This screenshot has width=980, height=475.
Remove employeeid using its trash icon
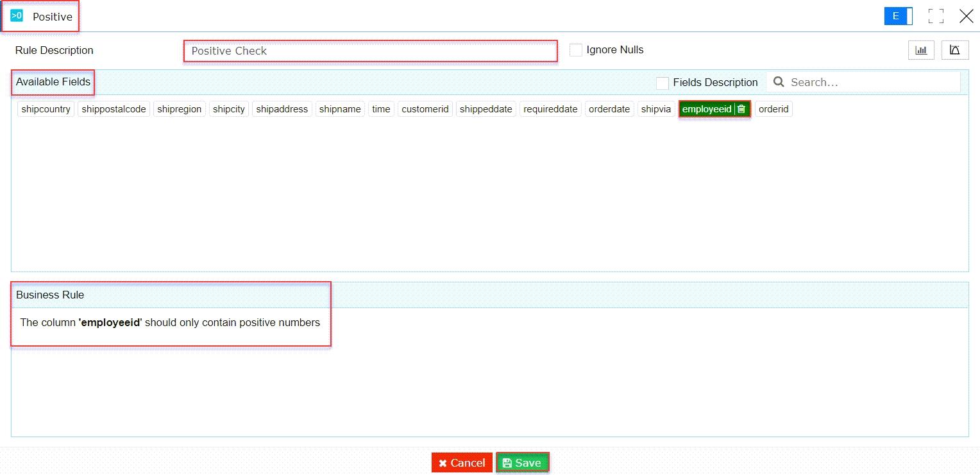click(x=740, y=108)
